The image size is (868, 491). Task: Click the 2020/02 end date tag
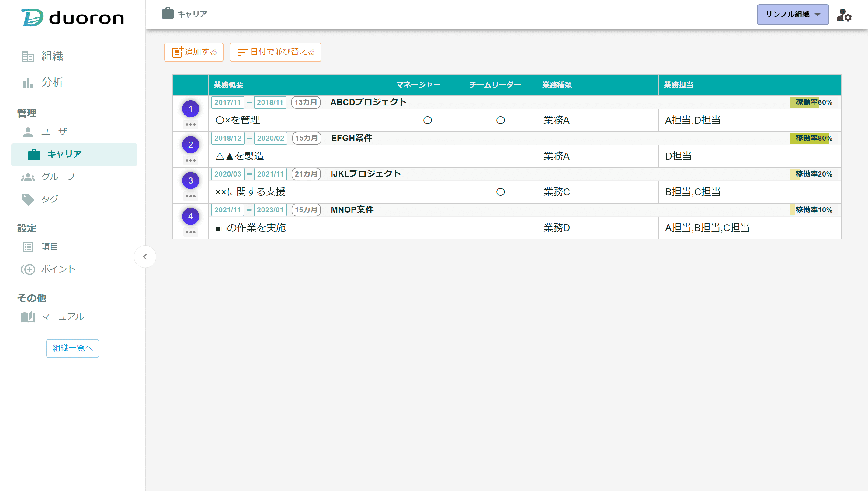[271, 138]
